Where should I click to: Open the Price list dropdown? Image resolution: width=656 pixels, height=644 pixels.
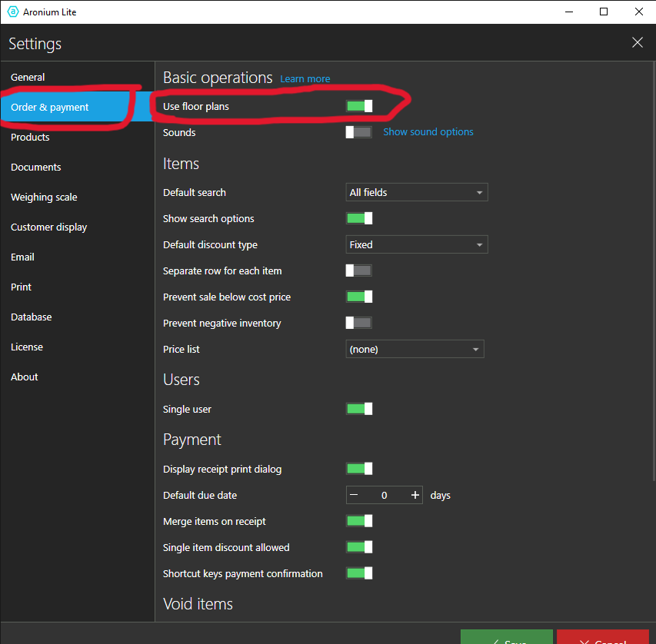click(x=415, y=349)
